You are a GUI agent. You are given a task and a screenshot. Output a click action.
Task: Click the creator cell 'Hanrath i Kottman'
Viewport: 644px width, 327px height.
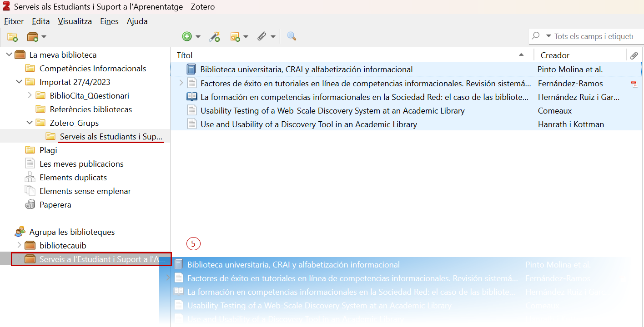point(571,124)
